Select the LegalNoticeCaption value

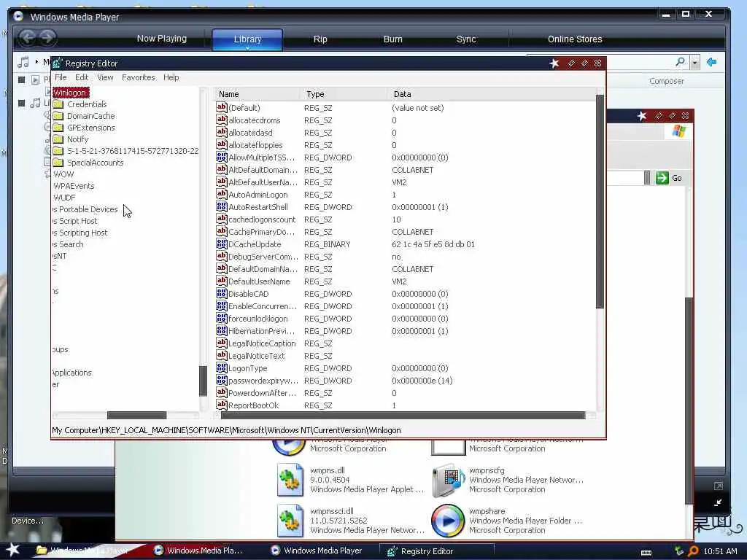coord(262,343)
